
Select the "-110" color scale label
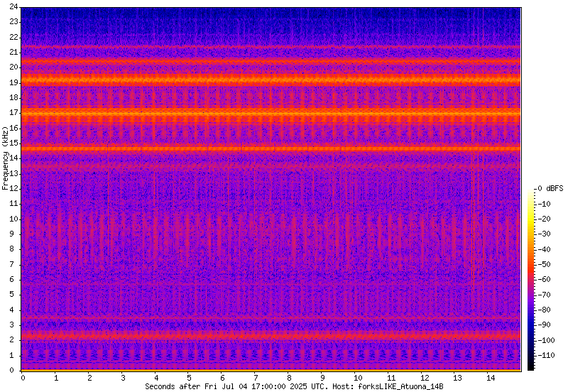click(x=545, y=355)
